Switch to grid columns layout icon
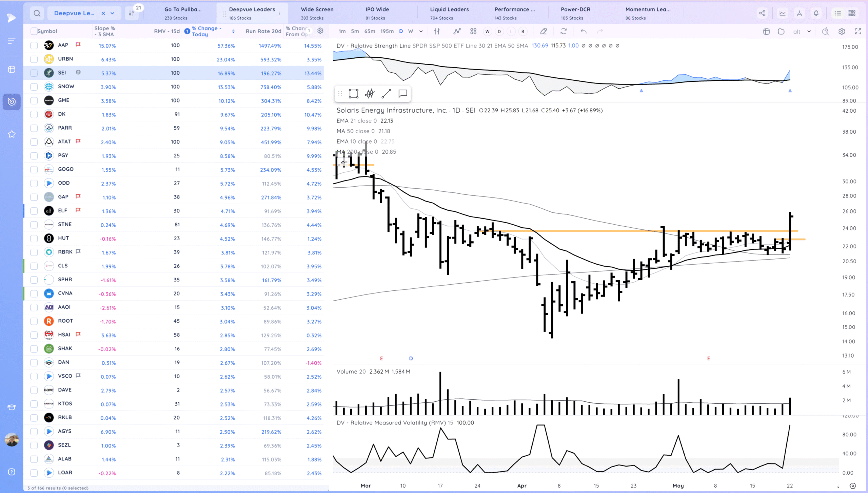The height and width of the screenshot is (493, 868). tap(852, 13)
